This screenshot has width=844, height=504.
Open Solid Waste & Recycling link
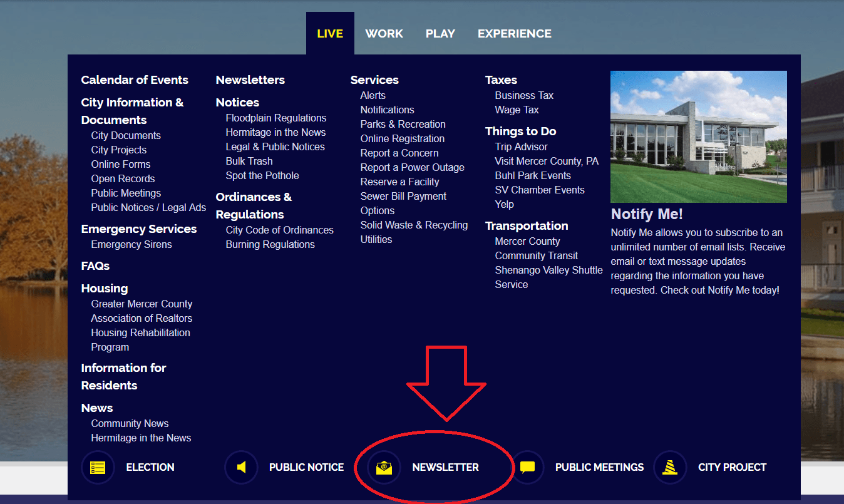[414, 225]
